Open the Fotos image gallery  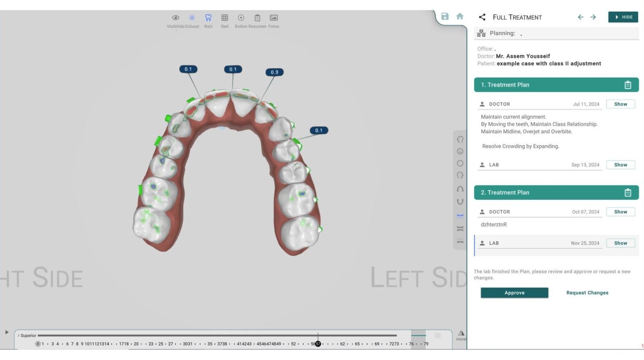274,18
